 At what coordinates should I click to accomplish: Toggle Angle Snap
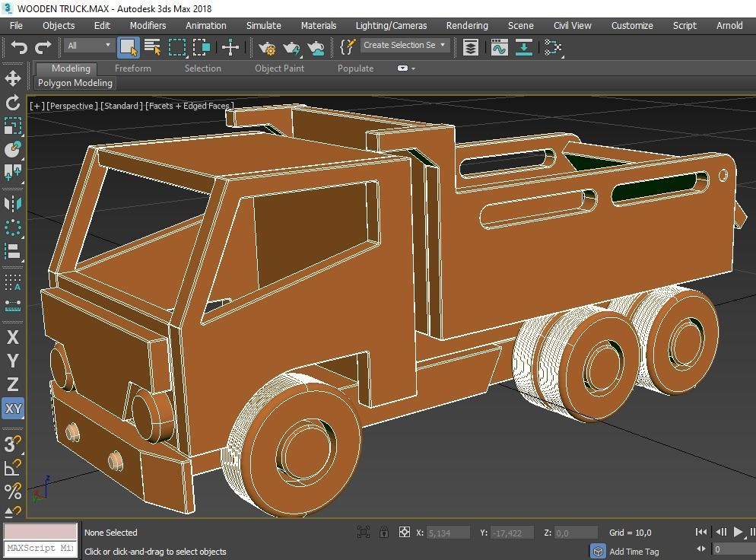pyautogui.click(x=12, y=467)
